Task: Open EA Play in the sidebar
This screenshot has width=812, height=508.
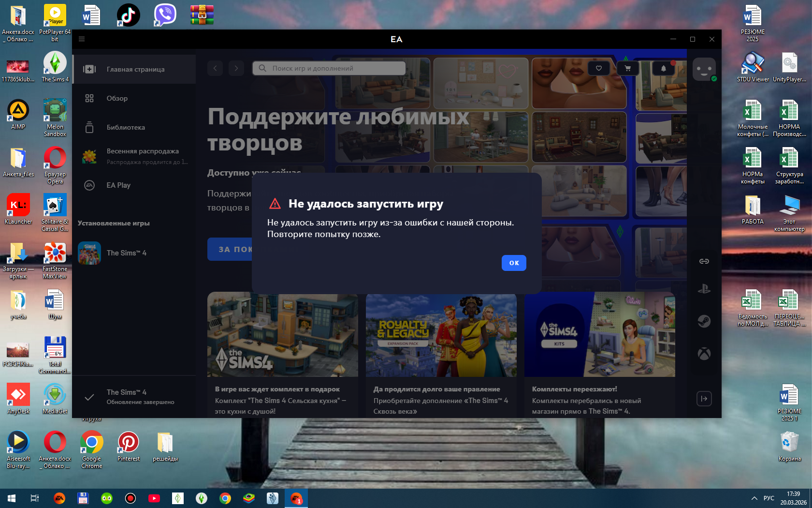Action: coord(118,185)
